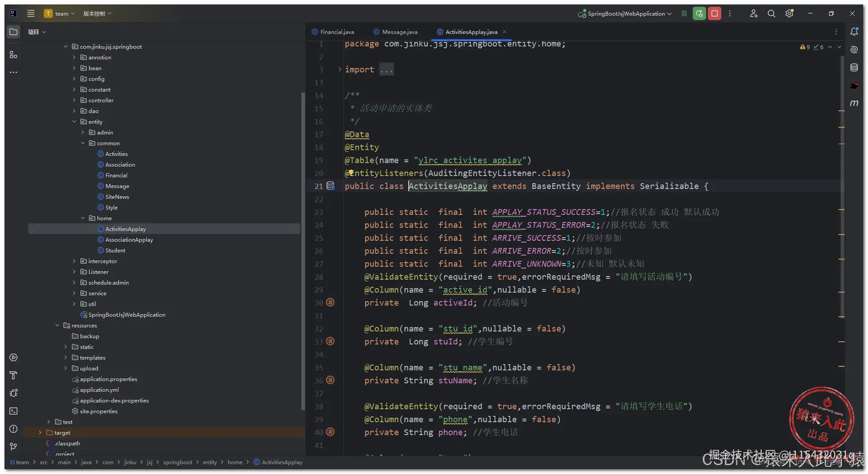Screen dimensions: 868x474
Task: Collapse the entity package
Action: (74, 122)
